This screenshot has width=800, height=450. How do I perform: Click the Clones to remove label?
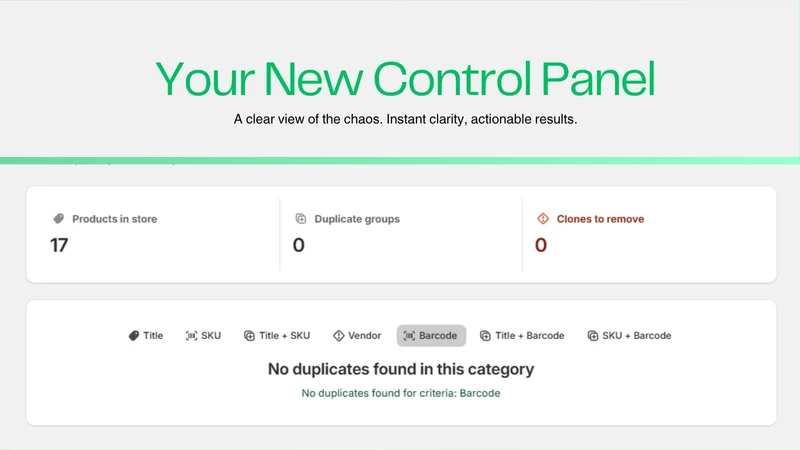coord(600,219)
